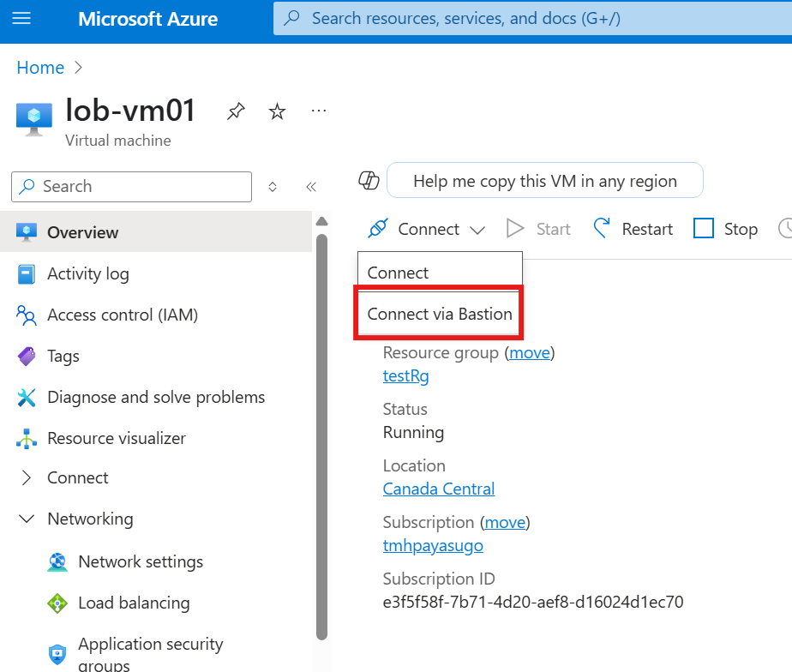Image resolution: width=792 pixels, height=672 pixels.
Task: Click the Resource visualizer hierarchy icon
Action: 27,439
